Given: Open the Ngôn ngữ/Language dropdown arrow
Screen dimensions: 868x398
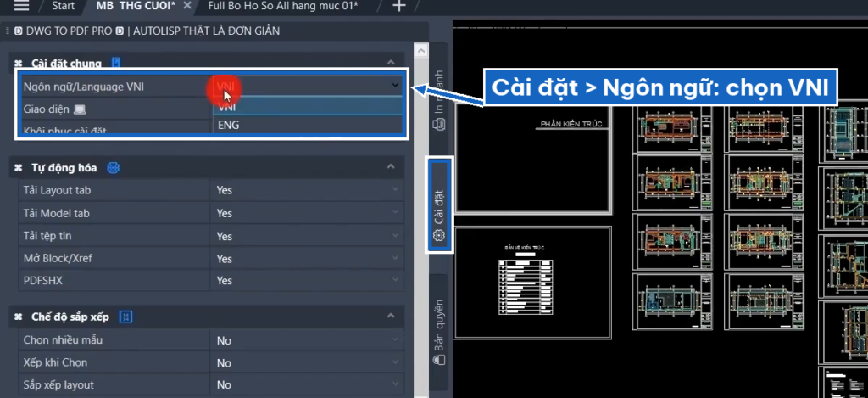Looking at the screenshot, I should click(x=395, y=86).
